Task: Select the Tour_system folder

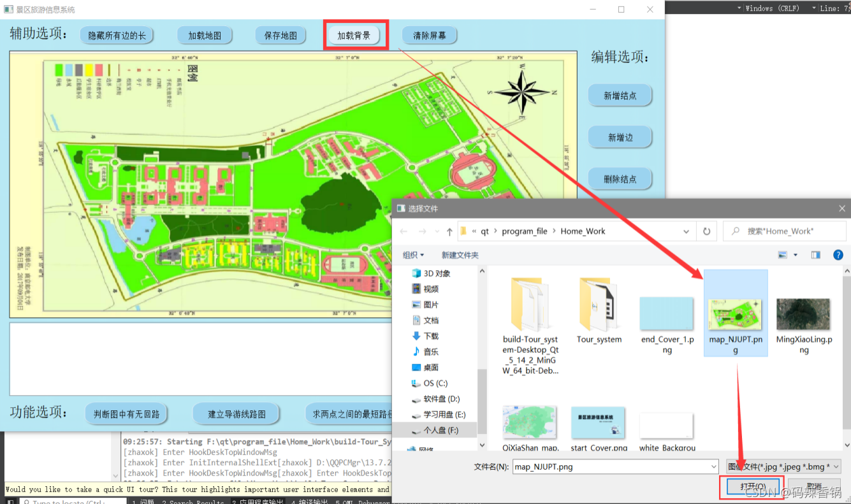Action: tap(599, 311)
